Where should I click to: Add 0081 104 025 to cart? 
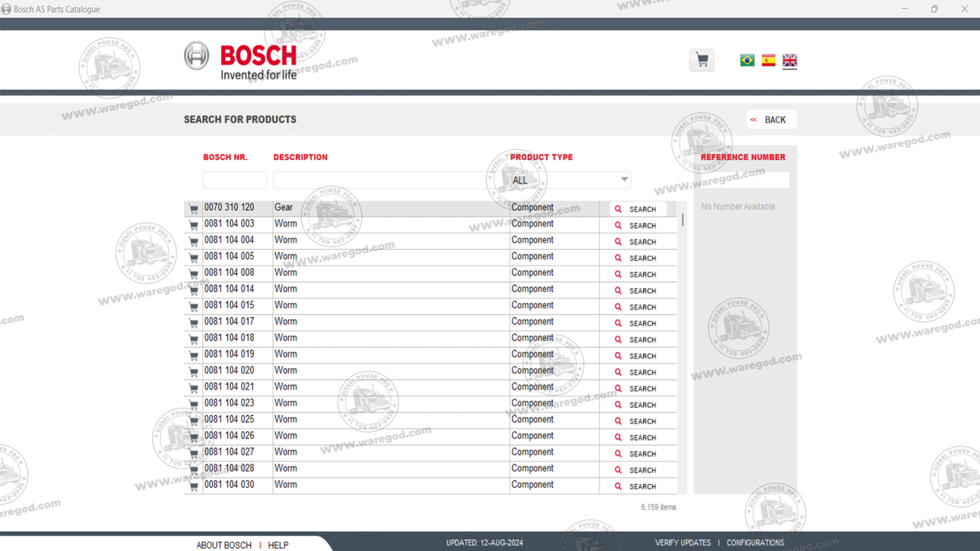193,420
